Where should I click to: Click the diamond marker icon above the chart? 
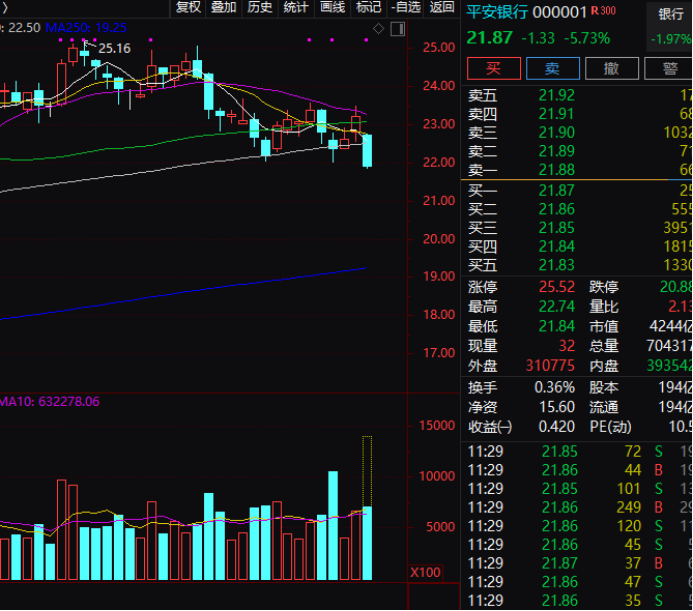coord(378,27)
